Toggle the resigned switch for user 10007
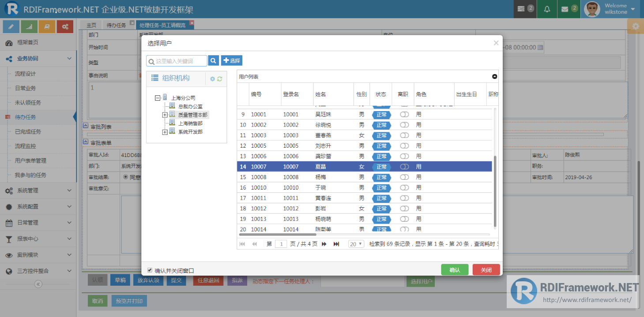Screen dimensions: 644x317 pos(404,167)
